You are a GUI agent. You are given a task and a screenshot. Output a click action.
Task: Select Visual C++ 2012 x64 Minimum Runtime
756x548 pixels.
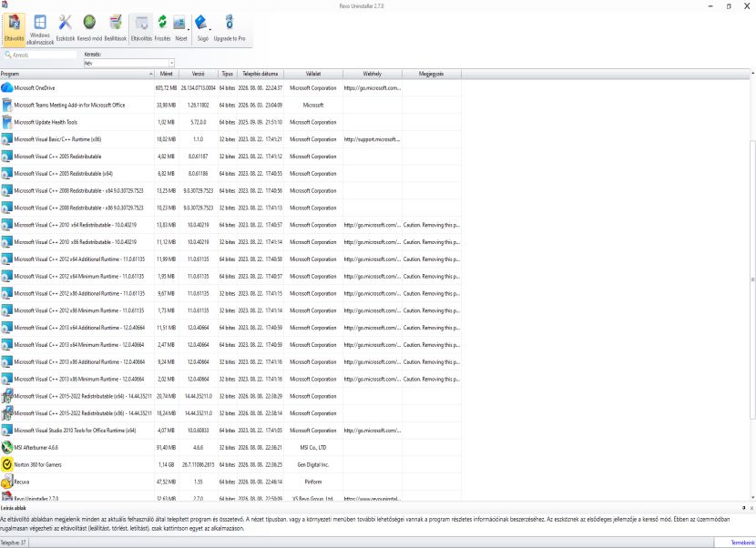[230, 276]
